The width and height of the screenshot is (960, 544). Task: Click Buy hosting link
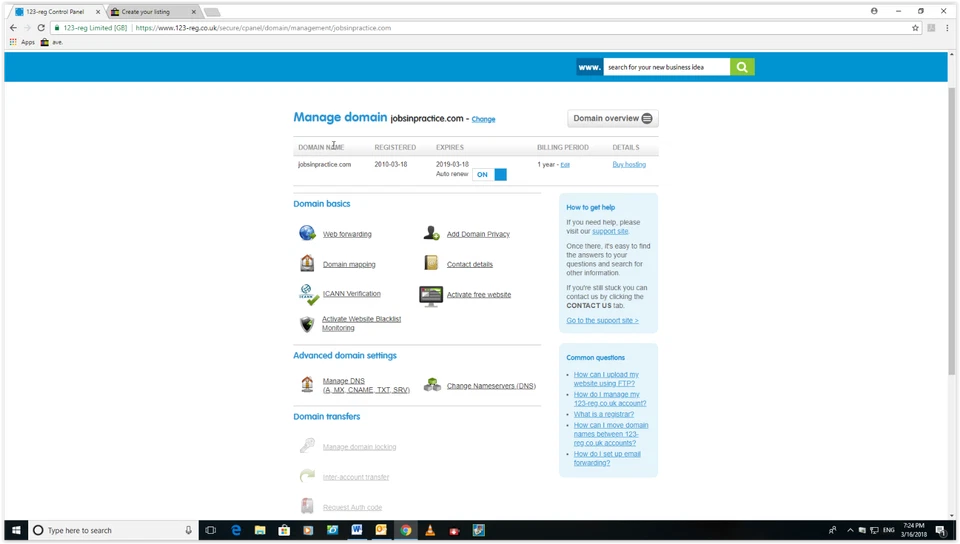pos(629,165)
